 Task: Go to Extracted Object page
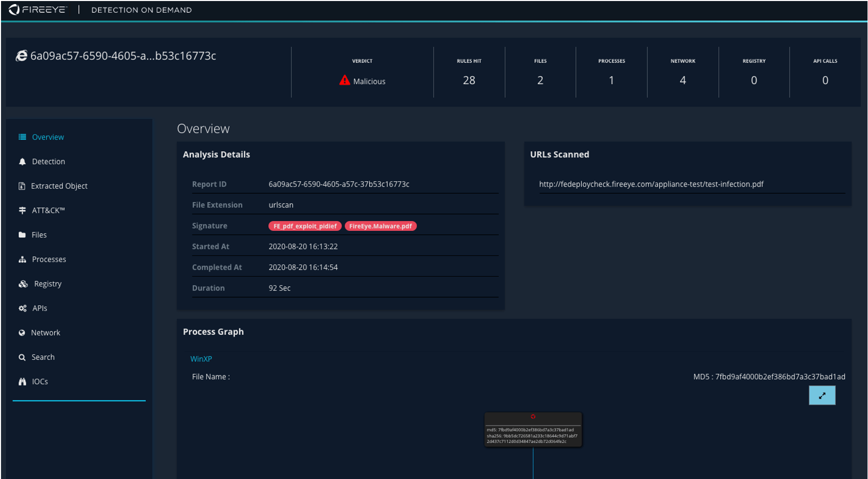tap(59, 186)
